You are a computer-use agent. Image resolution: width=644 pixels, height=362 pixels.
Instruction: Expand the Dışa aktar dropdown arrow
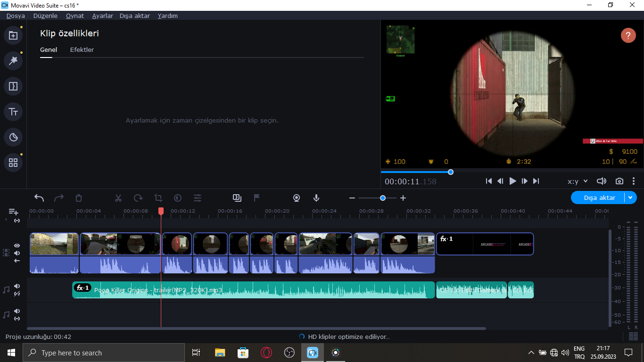(630, 198)
